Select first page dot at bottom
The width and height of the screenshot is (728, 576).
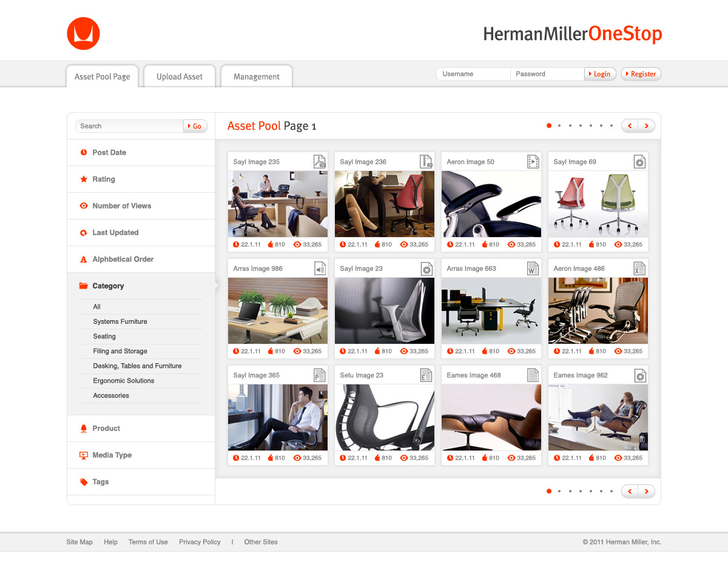click(x=549, y=491)
